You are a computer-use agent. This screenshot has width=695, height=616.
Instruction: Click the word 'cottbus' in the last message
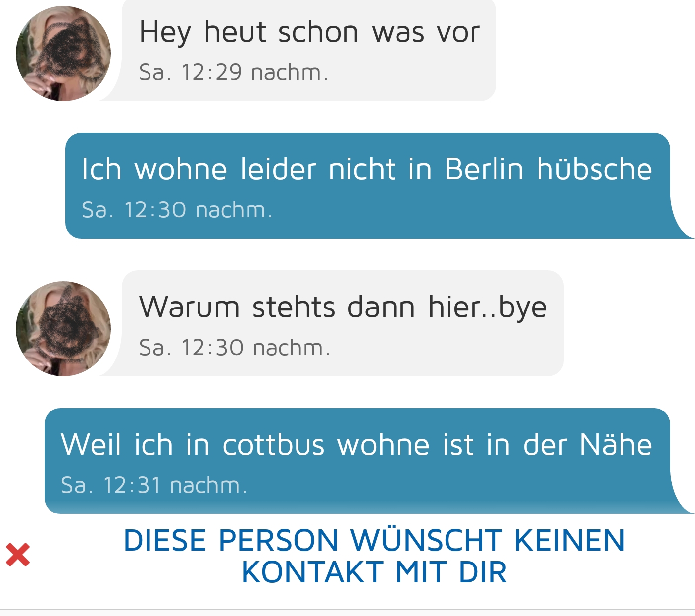coord(273,445)
